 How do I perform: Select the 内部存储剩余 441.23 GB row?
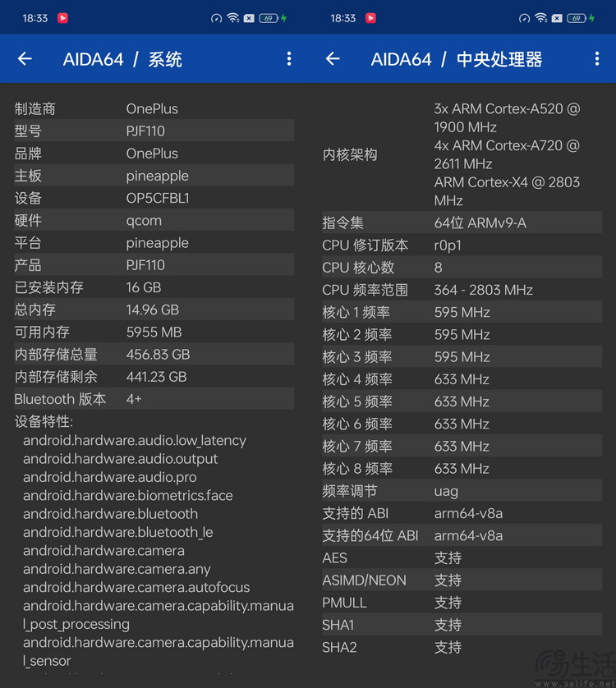point(154,377)
